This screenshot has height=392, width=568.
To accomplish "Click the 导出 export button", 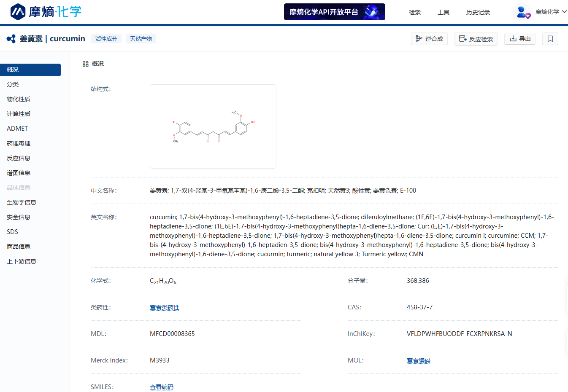I will (519, 39).
